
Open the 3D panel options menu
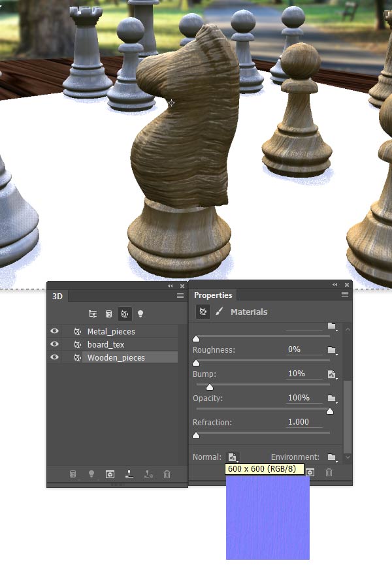click(180, 296)
